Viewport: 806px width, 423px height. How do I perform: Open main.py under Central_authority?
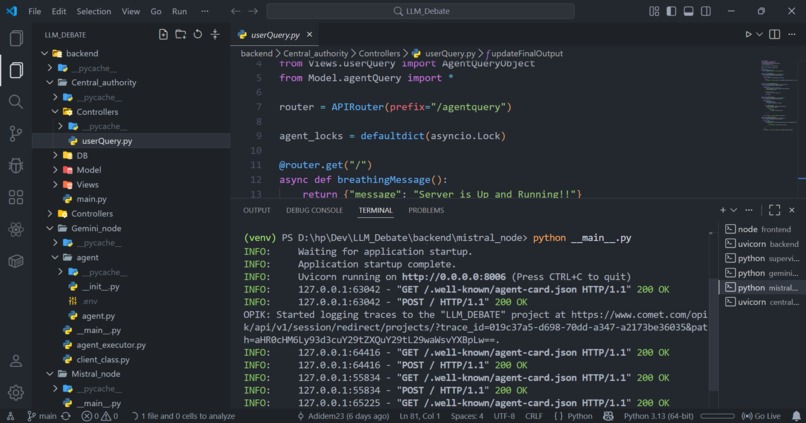tap(131, 199)
